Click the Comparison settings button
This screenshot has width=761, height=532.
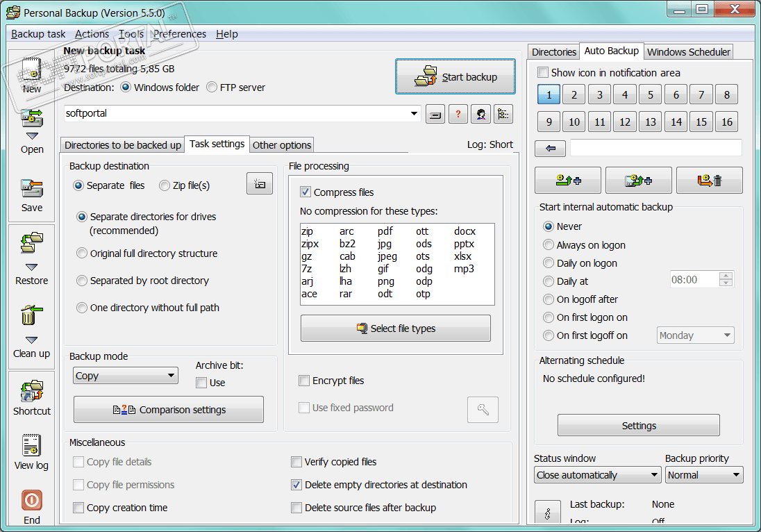169,410
